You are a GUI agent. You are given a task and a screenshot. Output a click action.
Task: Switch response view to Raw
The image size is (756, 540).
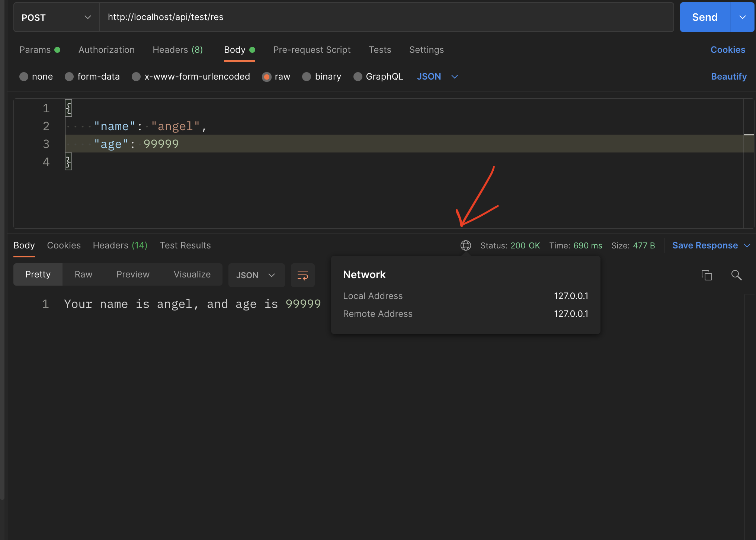tap(83, 274)
